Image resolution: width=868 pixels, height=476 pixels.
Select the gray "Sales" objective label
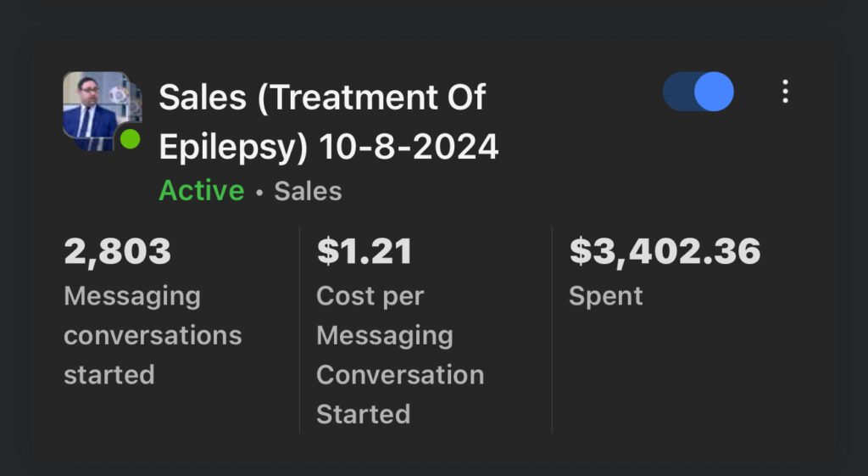point(308,191)
